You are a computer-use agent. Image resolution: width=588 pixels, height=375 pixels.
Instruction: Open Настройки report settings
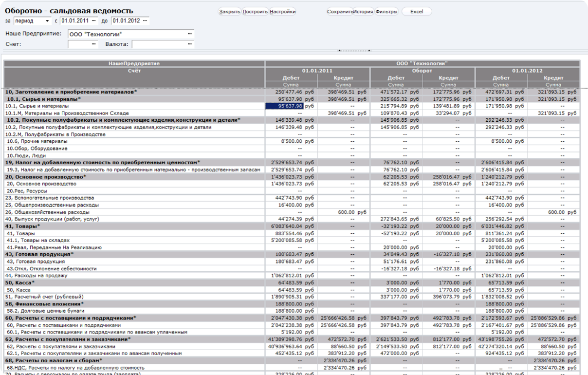282,12
